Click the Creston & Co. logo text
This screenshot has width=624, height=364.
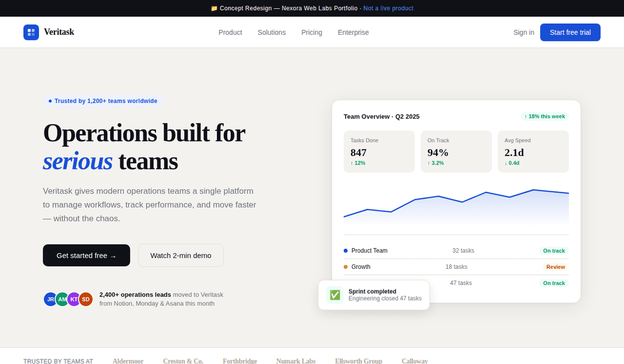[183, 361]
